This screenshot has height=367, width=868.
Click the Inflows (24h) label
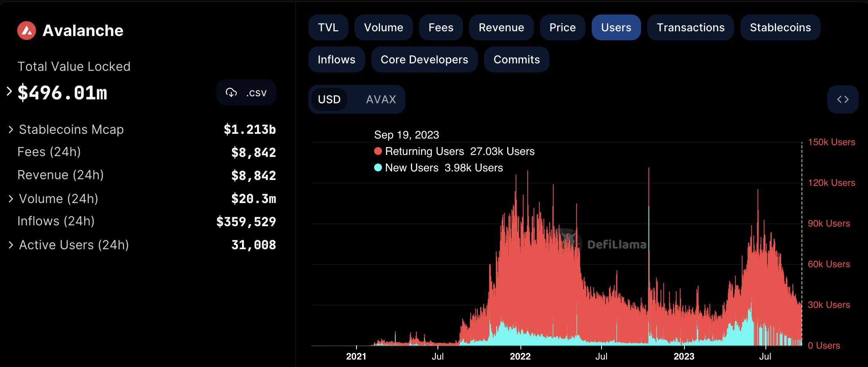pos(56,221)
